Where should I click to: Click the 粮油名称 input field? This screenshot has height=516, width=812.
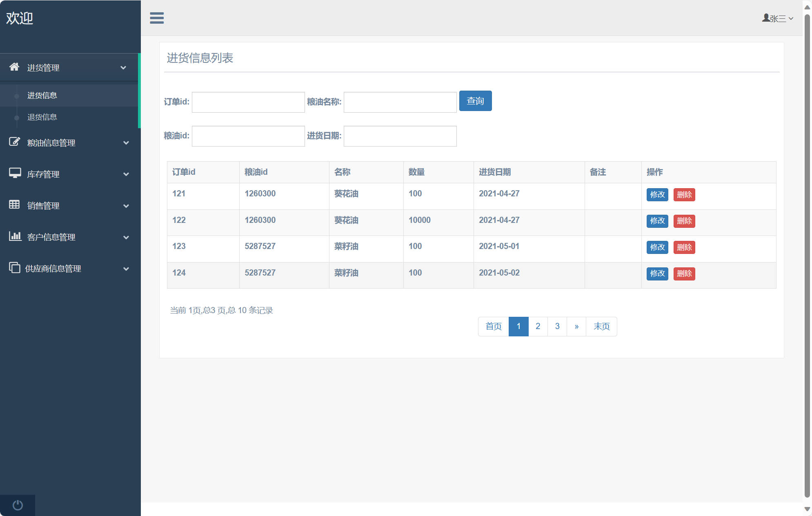click(400, 102)
